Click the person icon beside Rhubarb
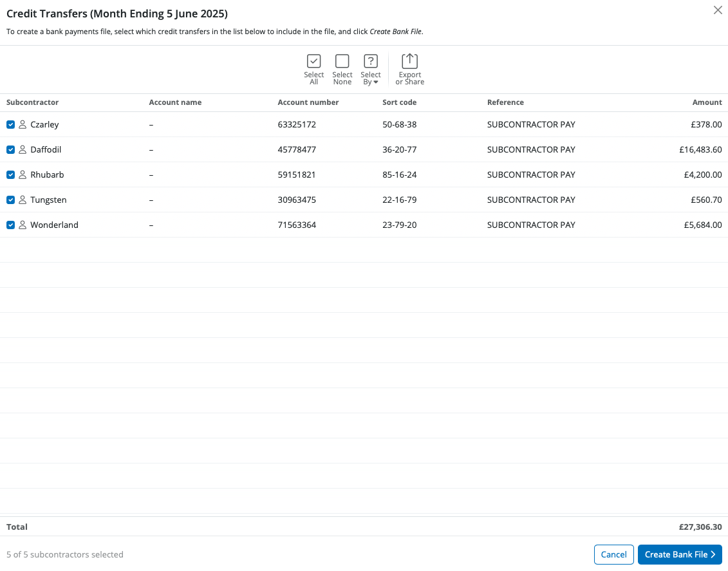Screen dimensions: 728x571 [x=23, y=174]
